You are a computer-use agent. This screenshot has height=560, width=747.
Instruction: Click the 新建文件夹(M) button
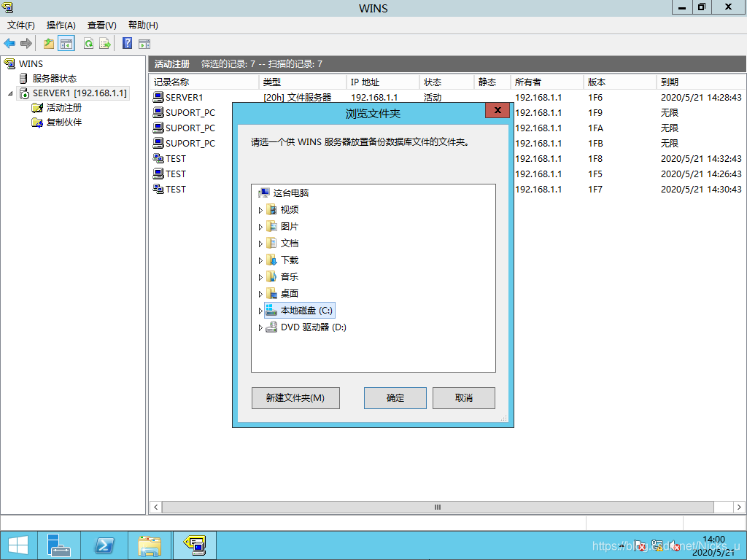pyautogui.click(x=295, y=398)
